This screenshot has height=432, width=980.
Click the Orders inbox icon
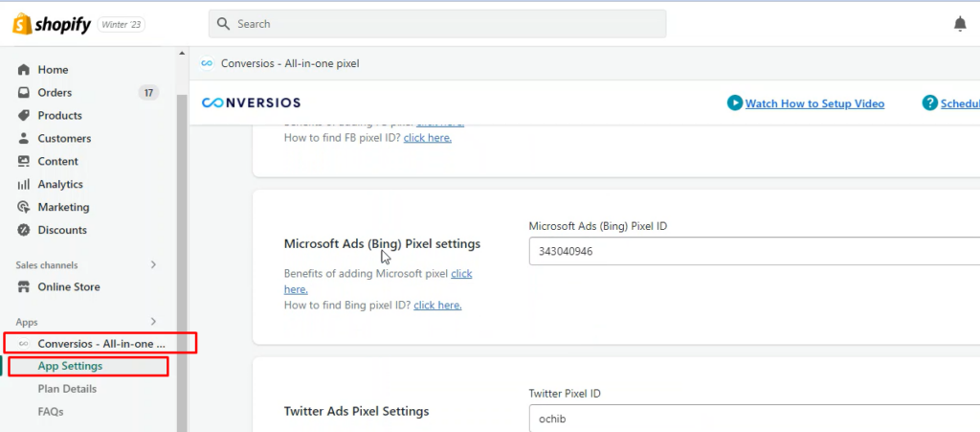click(x=24, y=93)
